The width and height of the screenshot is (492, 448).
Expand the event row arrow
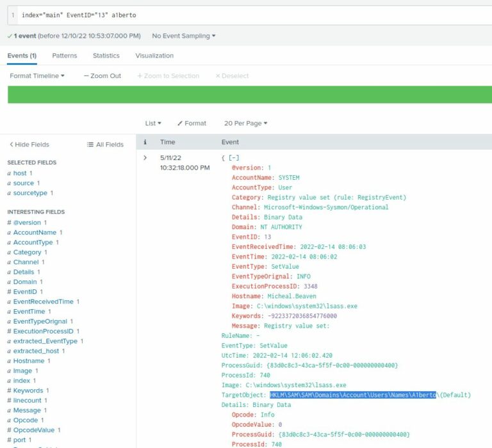click(x=145, y=157)
